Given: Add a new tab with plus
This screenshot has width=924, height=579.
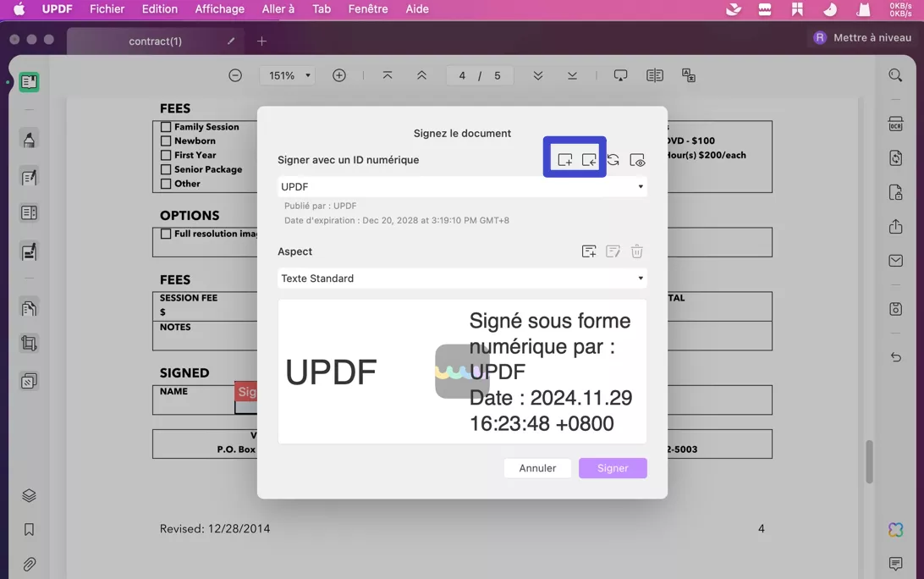Looking at the screenshot, I should (261, 41).
